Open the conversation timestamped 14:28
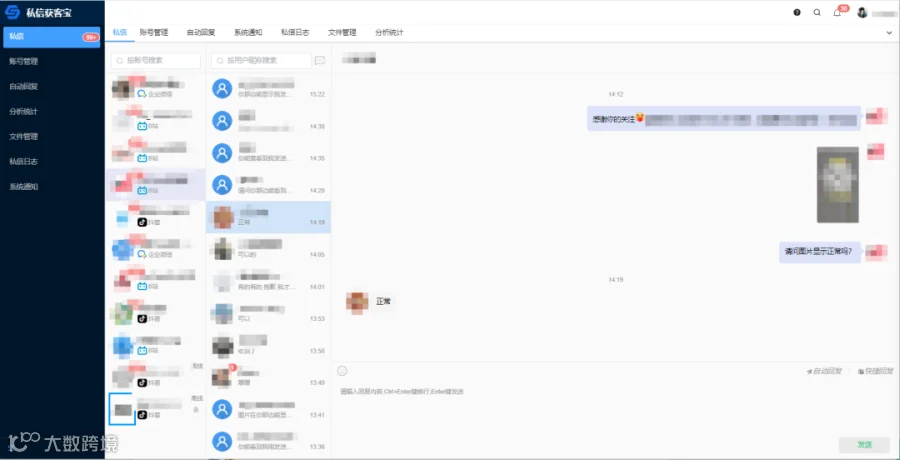 (x=268, y=185)
